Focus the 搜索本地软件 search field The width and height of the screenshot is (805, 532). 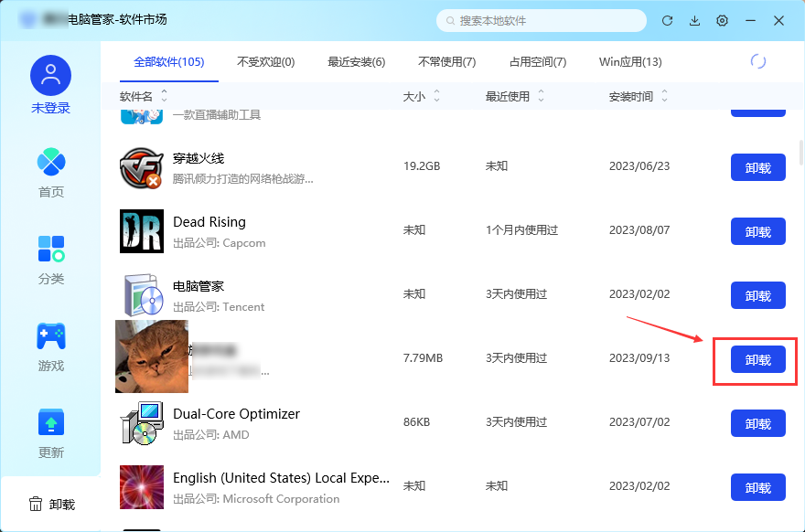coord(542,20)
